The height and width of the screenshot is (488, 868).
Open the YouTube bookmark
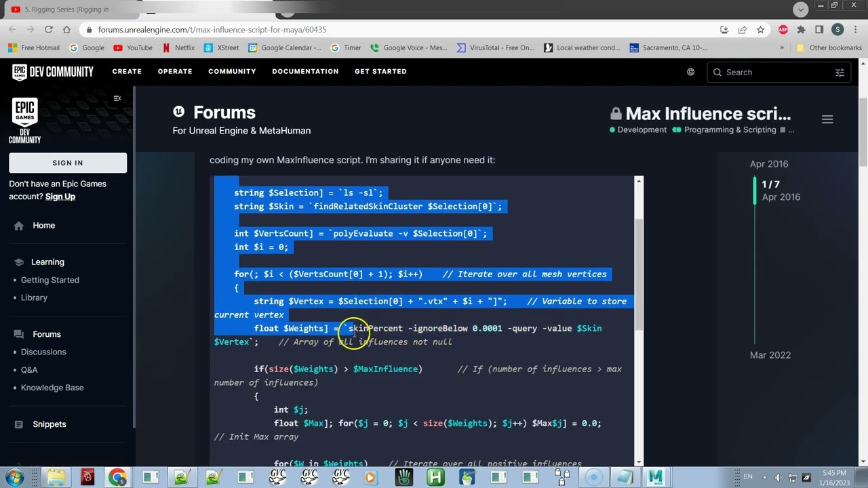click(133, 47)
